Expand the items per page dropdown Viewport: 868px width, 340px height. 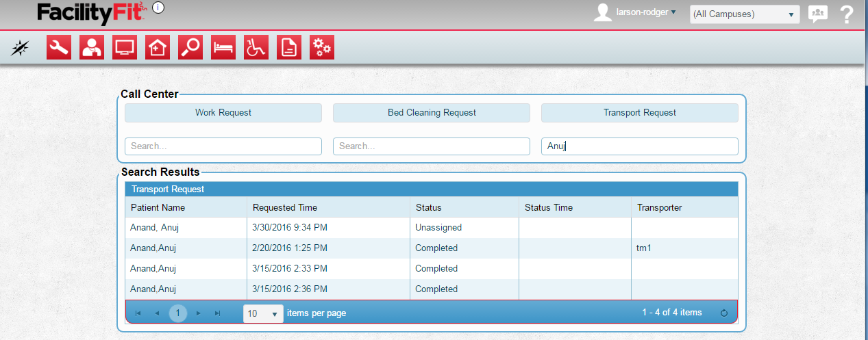(x=264, y=313)
